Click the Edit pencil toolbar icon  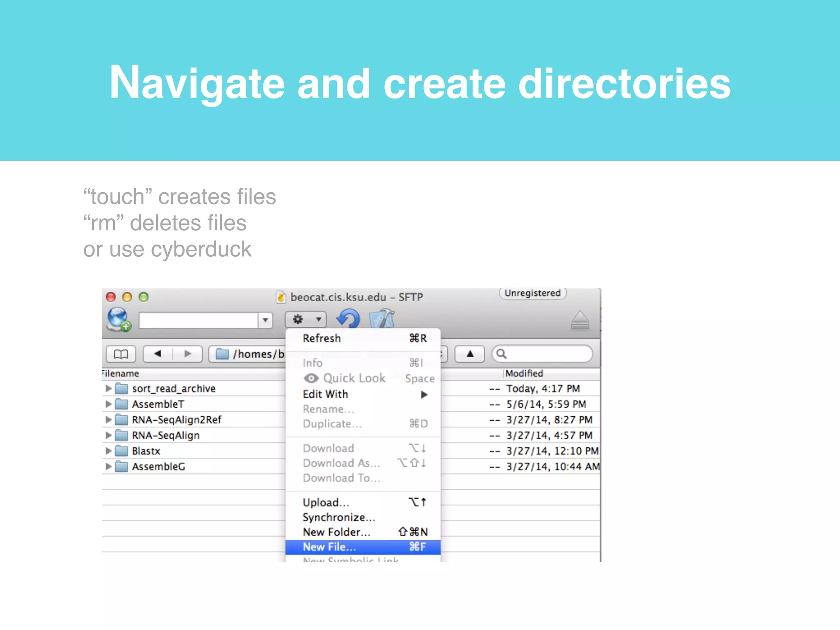(382, 319)
